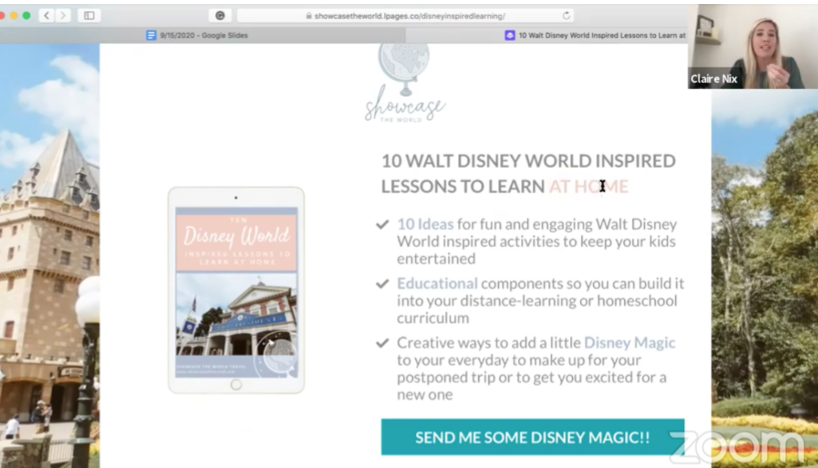
Task: Click the Grammarly extension icon in toolbar
Action: point(220,16)
